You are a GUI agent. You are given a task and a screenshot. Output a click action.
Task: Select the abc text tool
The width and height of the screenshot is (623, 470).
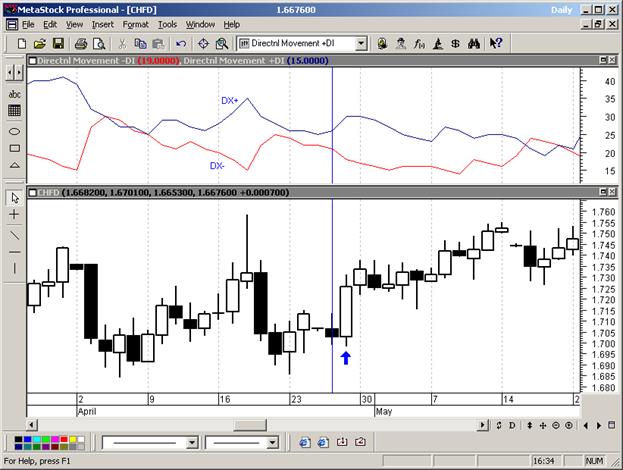pyautogui.click(x=14, y=94)
